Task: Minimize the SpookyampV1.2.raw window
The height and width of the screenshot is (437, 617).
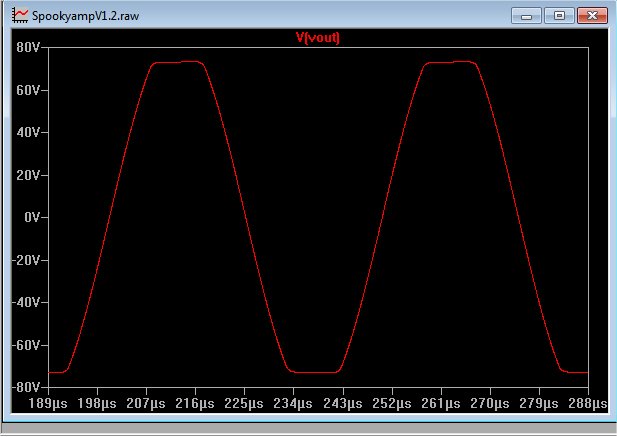Action: pyautogui.click(x=526, y=16)
